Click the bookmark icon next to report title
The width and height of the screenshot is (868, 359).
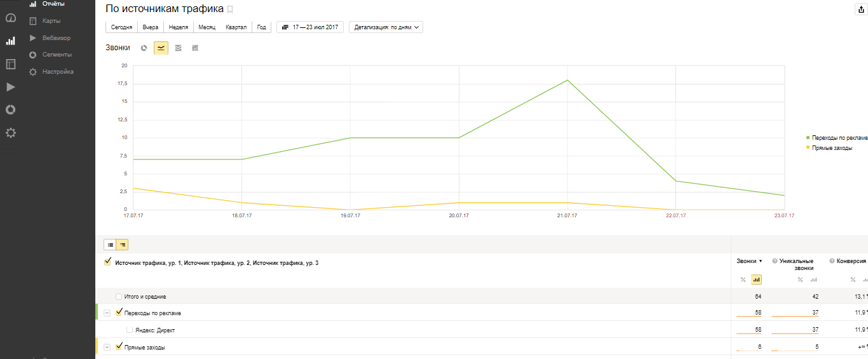click(x=231, y=10)
